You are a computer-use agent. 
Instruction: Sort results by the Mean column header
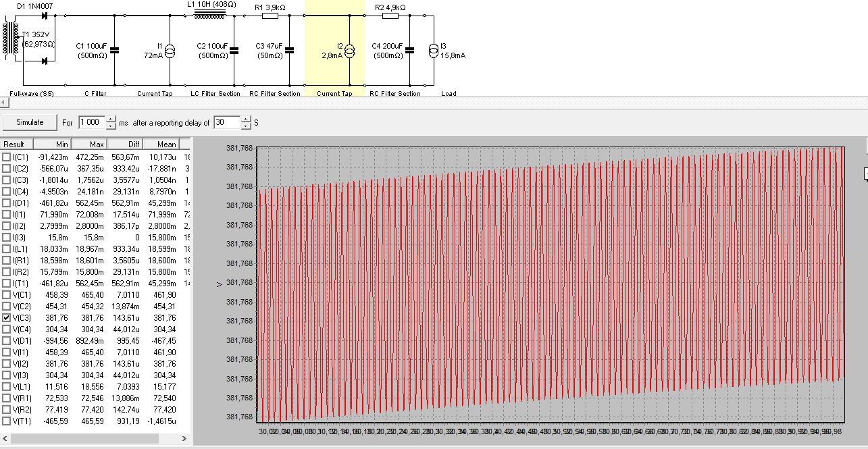coord(166,144)
